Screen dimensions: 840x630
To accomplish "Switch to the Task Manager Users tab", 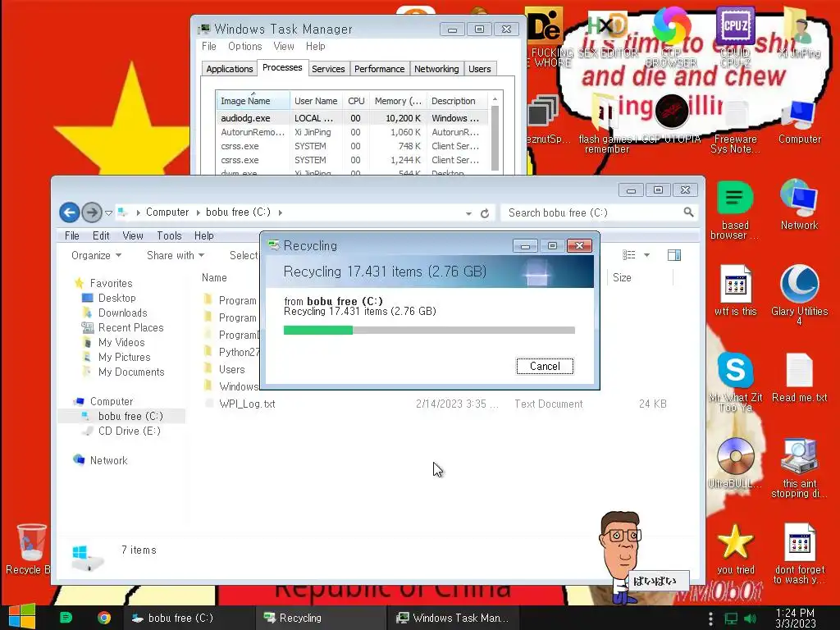I will tap(479, 69).
